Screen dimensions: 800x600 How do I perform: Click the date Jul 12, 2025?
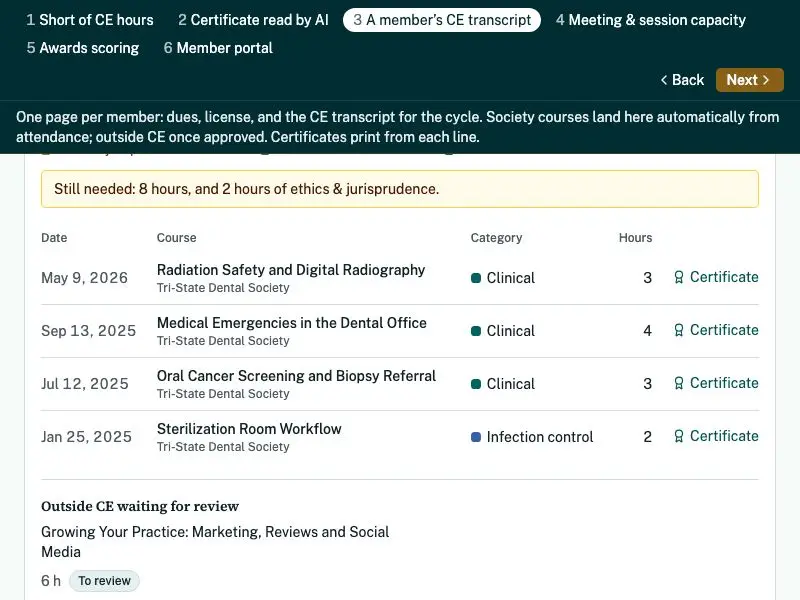coord(85,384)
